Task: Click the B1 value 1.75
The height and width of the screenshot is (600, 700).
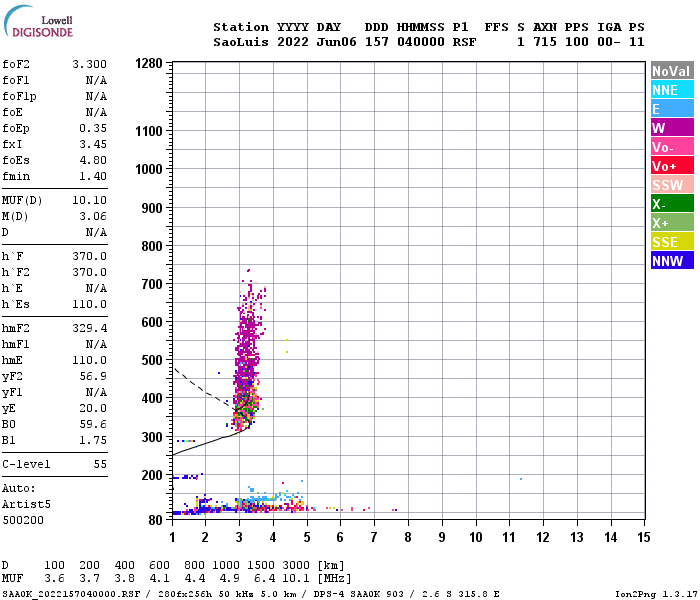Action: (x=93, y=440)
